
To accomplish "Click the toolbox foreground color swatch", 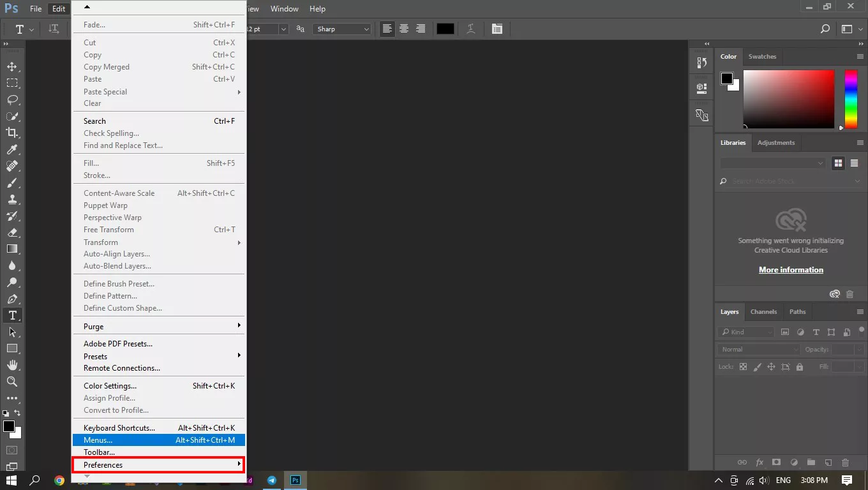I will coord(9,426).
